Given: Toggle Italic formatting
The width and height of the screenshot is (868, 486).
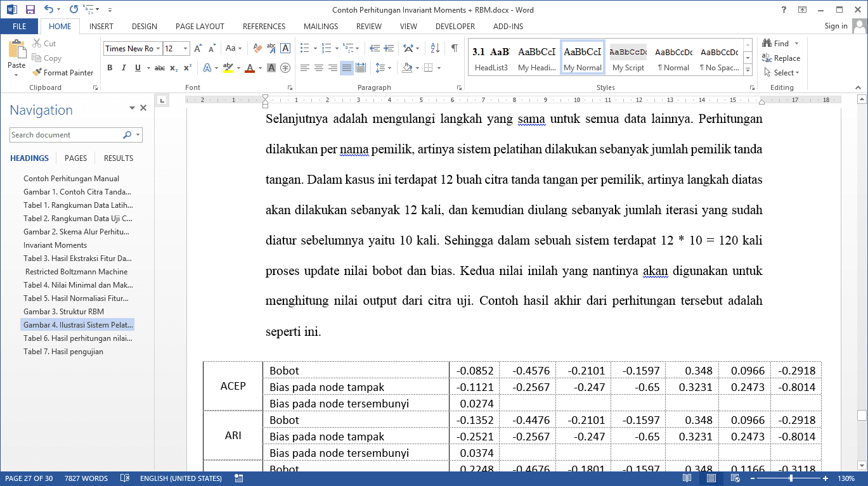Looking at the screenshot, I should click(x=124, y=68).
